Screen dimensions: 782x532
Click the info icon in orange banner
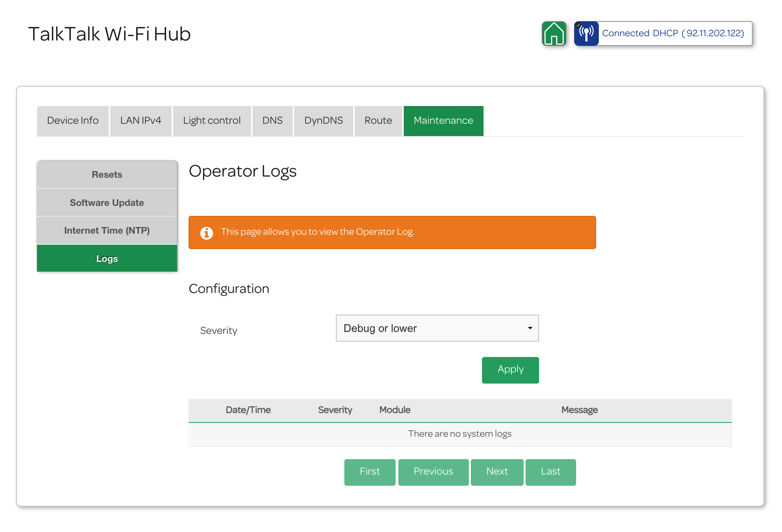point(207,233)
